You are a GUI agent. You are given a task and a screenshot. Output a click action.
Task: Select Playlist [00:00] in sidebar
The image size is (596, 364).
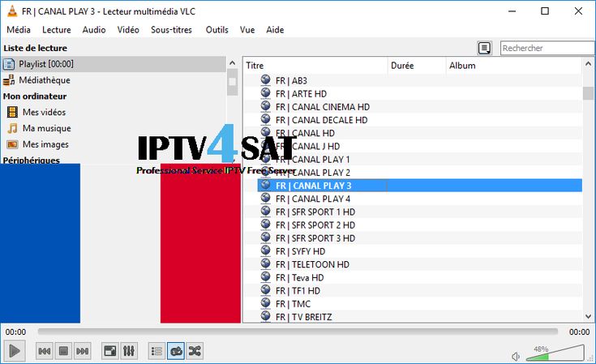114,64
